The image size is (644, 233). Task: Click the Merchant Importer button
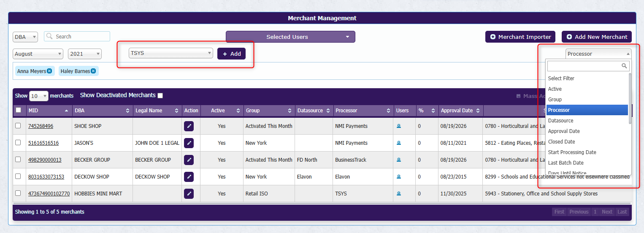coord(520,37)
